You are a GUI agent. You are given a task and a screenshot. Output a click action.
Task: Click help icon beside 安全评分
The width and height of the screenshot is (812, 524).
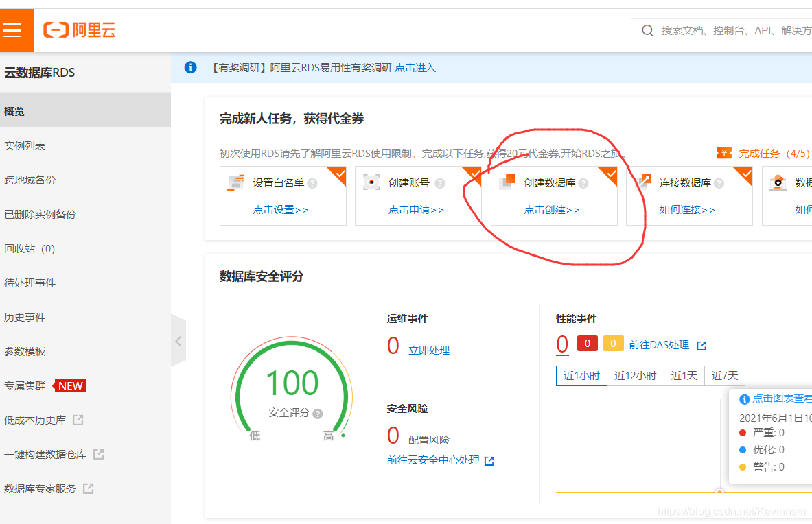318,414
